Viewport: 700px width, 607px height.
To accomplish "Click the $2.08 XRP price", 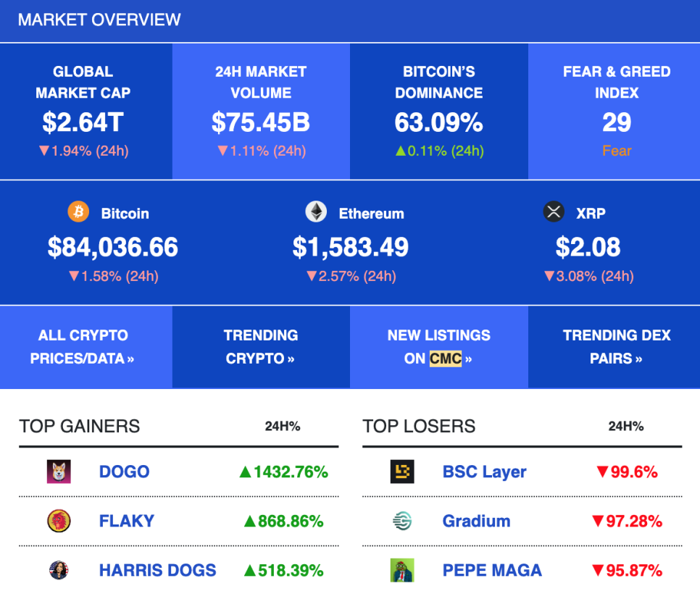I will point(588,247).
